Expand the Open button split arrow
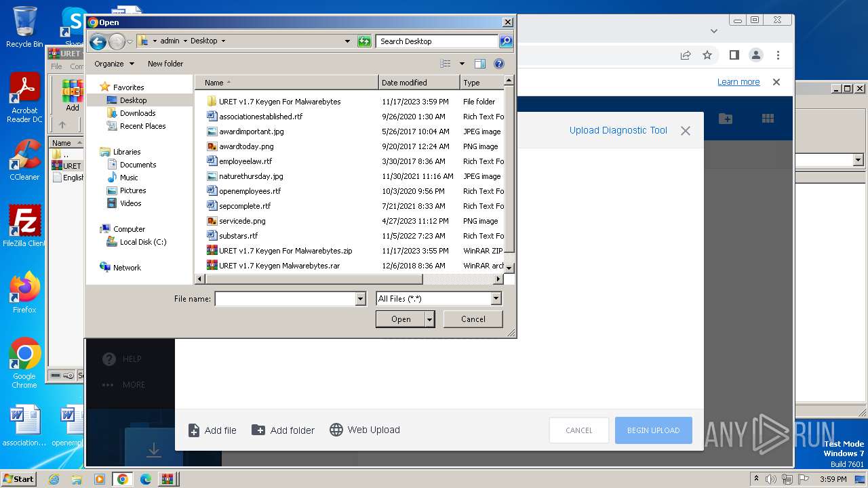This screenshot has width=868, height=488. (429, 319)
